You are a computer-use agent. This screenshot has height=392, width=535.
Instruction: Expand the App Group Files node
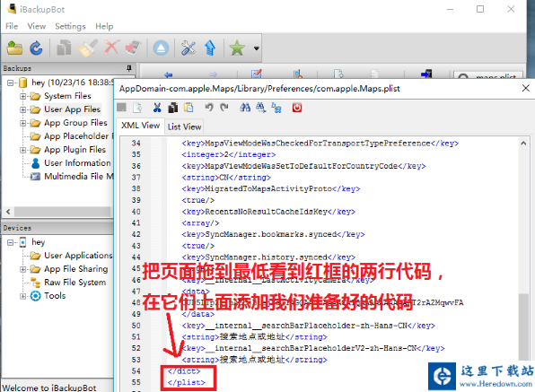[x=22, y=123]
